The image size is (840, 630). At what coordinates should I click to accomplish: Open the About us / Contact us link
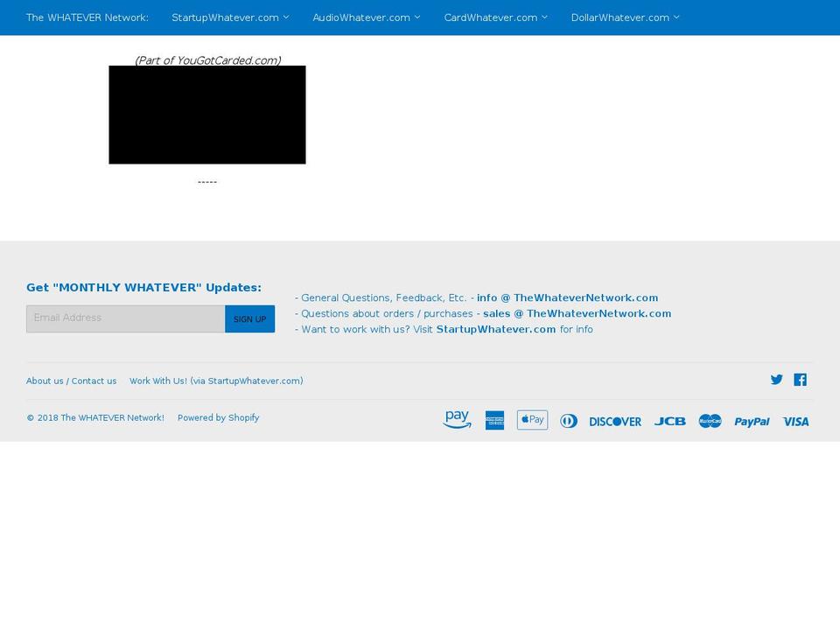click(71, 381)
